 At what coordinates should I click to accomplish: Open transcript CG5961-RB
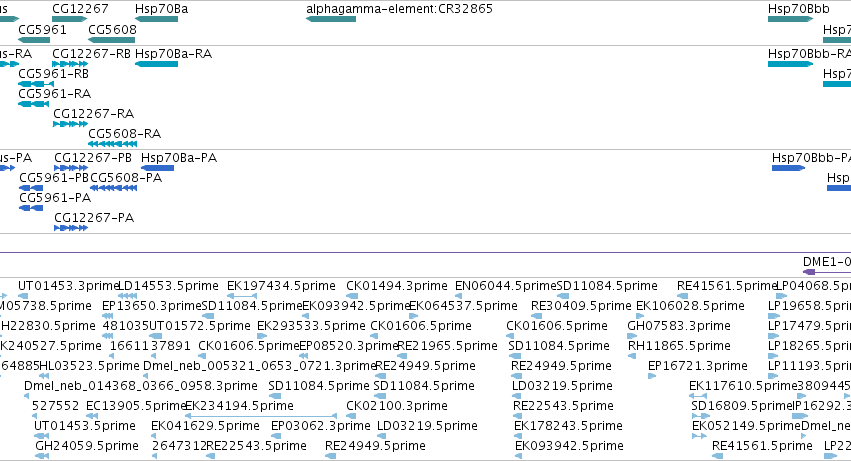pos(53,74)
